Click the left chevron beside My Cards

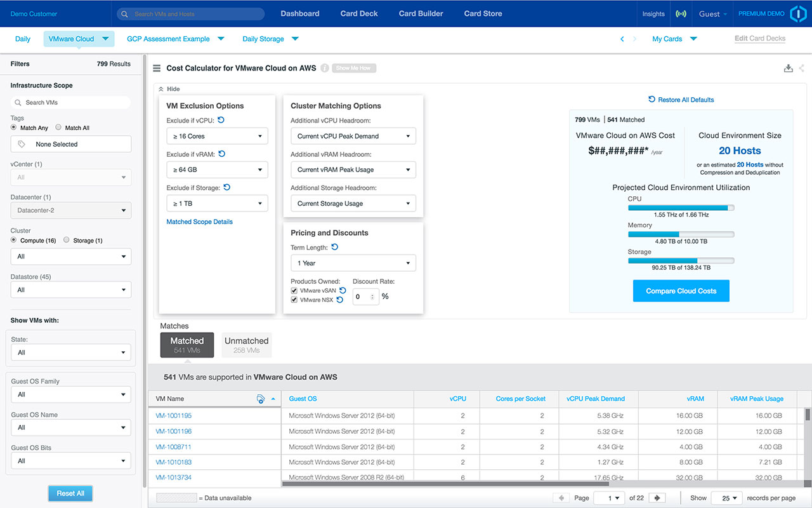point(622,39)
